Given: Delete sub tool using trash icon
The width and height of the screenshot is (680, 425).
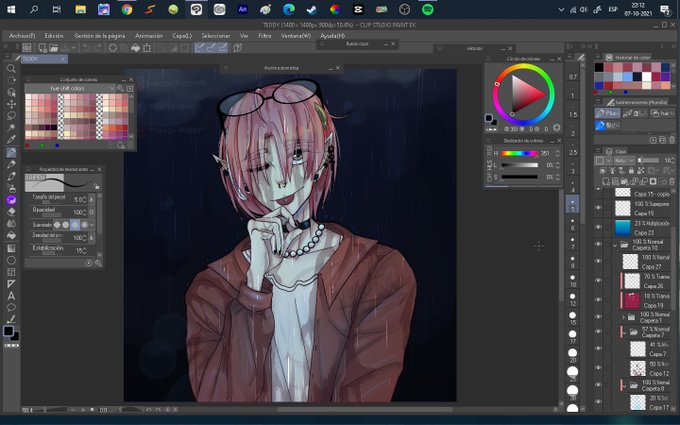Looking at the screenshot, I should point(672,140).
